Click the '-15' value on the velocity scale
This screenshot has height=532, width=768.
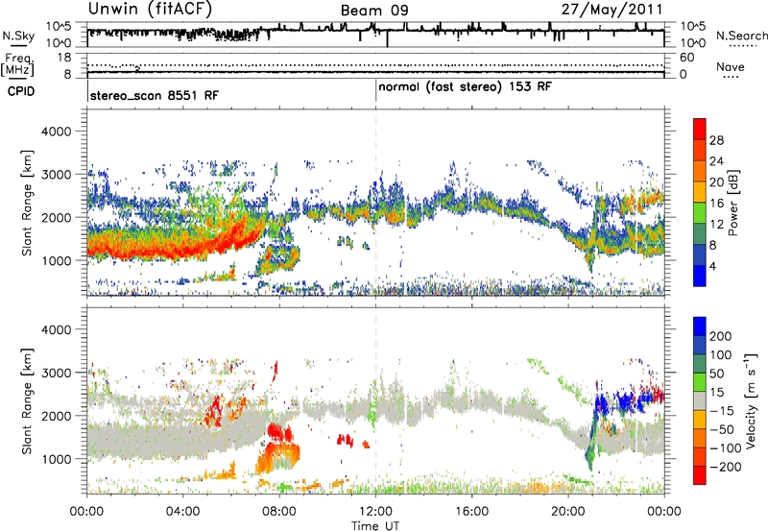click(x=722, y=410)
